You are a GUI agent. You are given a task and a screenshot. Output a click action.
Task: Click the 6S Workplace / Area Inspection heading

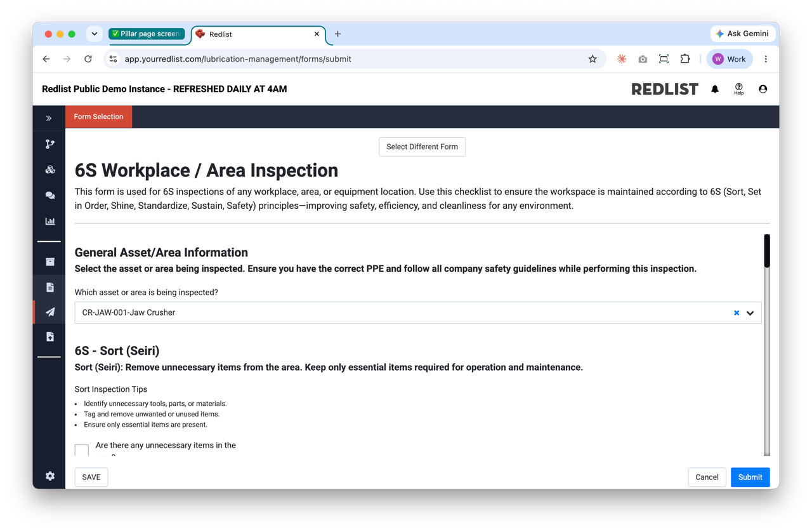[206, 170]
